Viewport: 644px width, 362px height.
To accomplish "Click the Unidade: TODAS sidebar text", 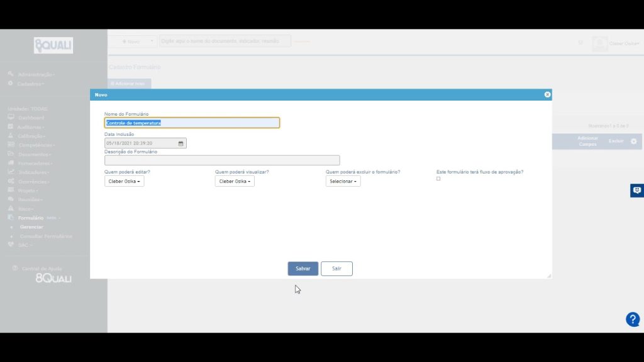I will tap(28, 109).
